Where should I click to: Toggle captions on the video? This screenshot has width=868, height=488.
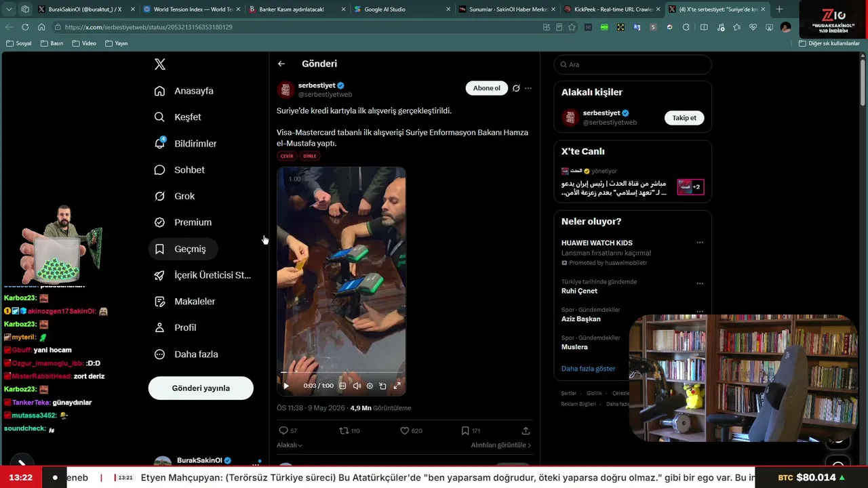[x=342, y=386]
